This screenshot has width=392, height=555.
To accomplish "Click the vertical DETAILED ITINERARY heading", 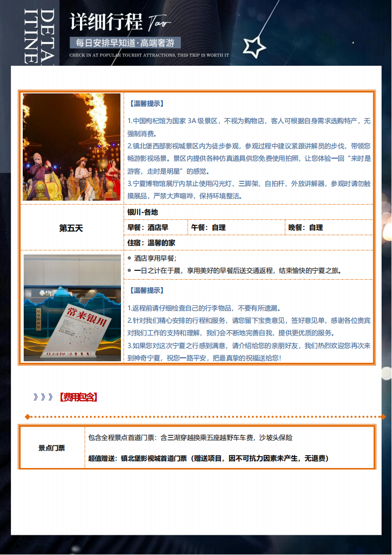I will click(39, 36).
